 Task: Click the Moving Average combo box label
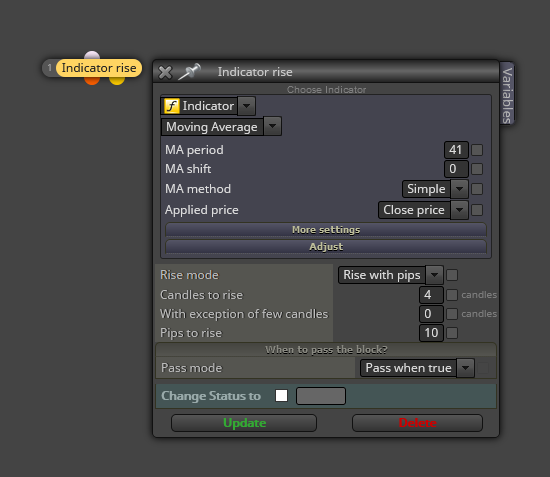point(212,127)
